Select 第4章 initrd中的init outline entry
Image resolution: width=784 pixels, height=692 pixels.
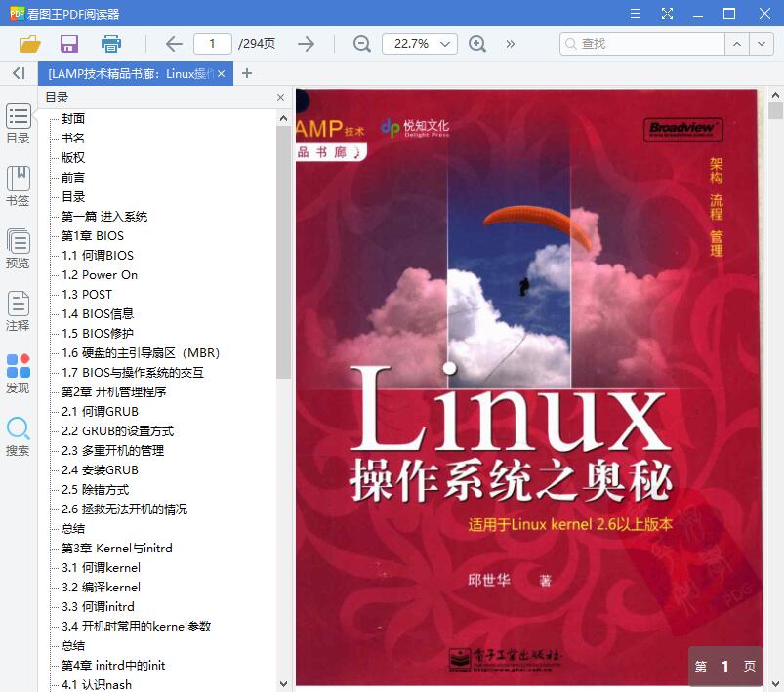coord(113,665)
